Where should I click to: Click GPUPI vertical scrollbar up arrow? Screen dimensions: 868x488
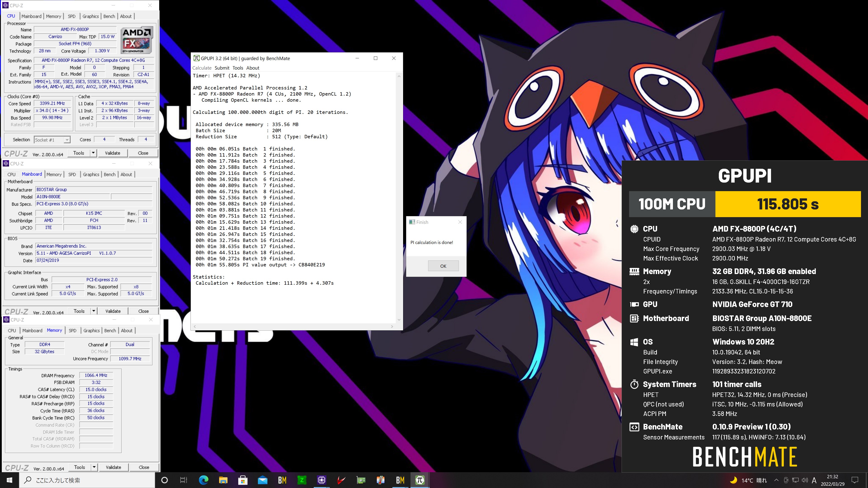pyautogui.click(x=399, y=76)
